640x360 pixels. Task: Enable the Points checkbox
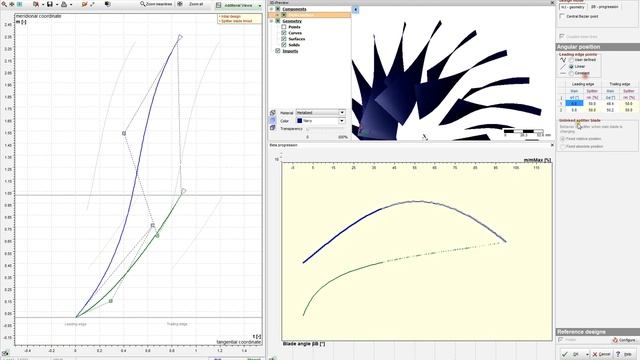pyautogui.click(x=284, y=27)
